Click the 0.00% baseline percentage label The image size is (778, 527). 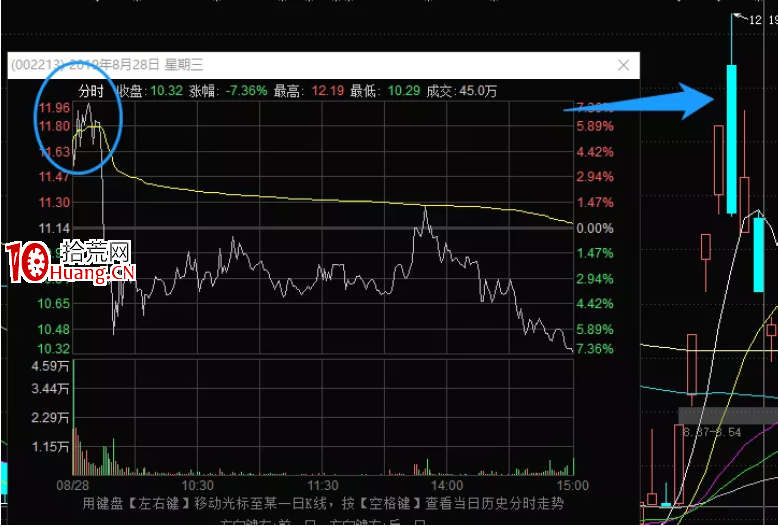click(x=595, y=228)
